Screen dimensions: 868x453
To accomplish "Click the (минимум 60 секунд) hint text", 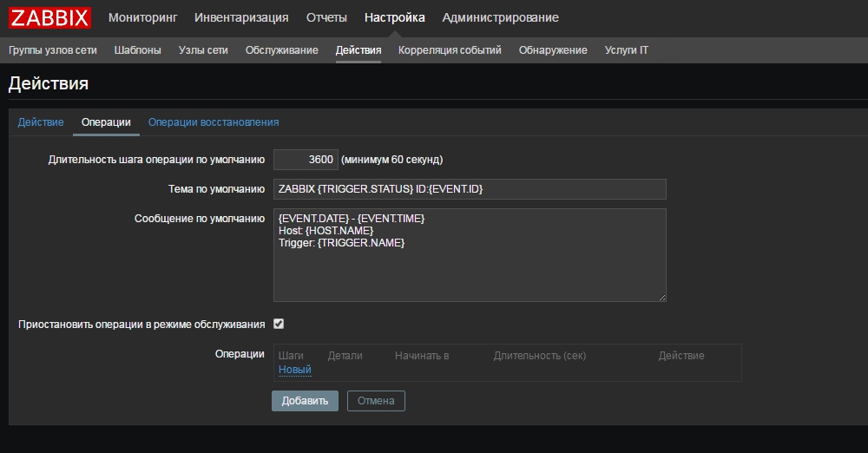I will click(392, 160).
